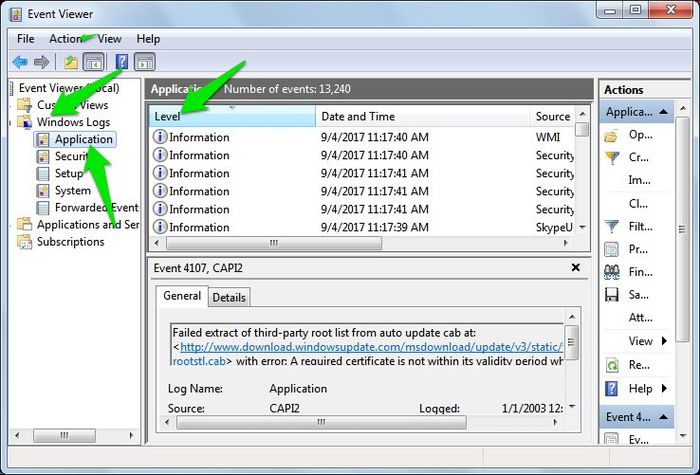This screenshot has width=700, height=475.
Task: Click the event list horizontal scrollbar thumb
Action: click(274, 243)
